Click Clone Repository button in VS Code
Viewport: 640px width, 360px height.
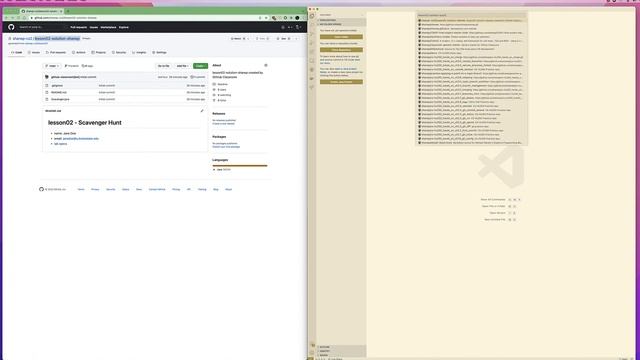341,50
